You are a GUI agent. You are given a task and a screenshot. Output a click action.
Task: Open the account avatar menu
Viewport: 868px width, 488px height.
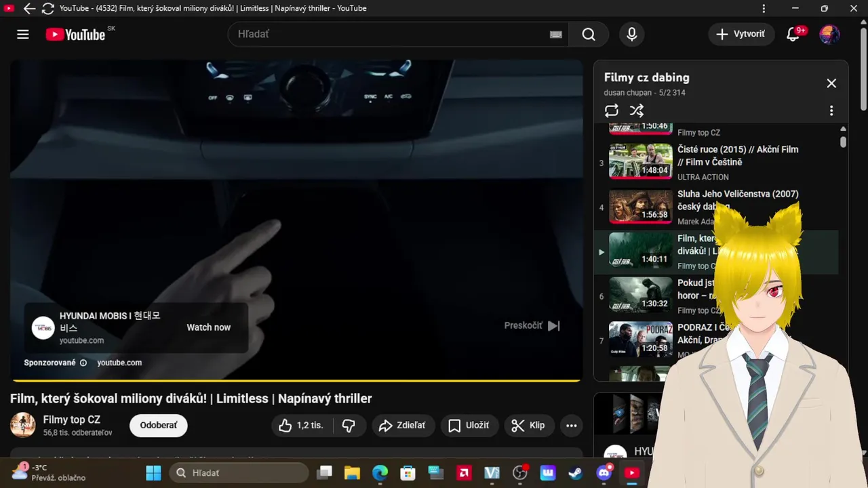pos(829,34)
